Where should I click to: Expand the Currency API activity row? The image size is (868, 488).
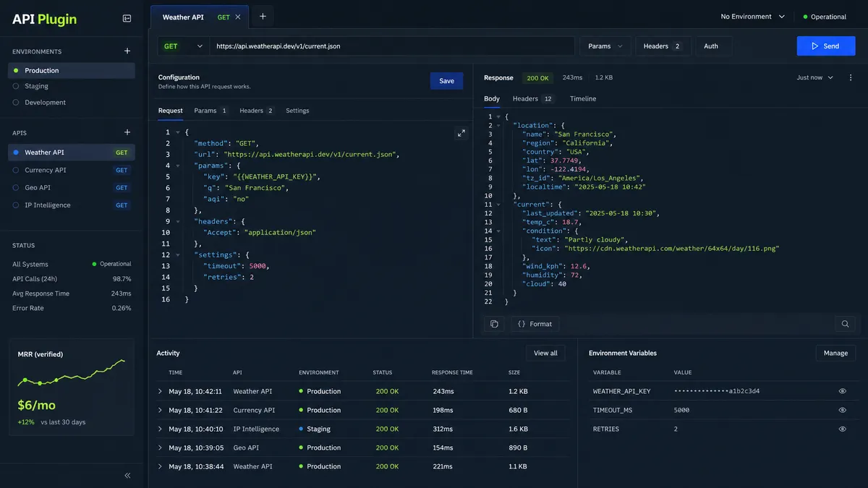pos(160,410)
